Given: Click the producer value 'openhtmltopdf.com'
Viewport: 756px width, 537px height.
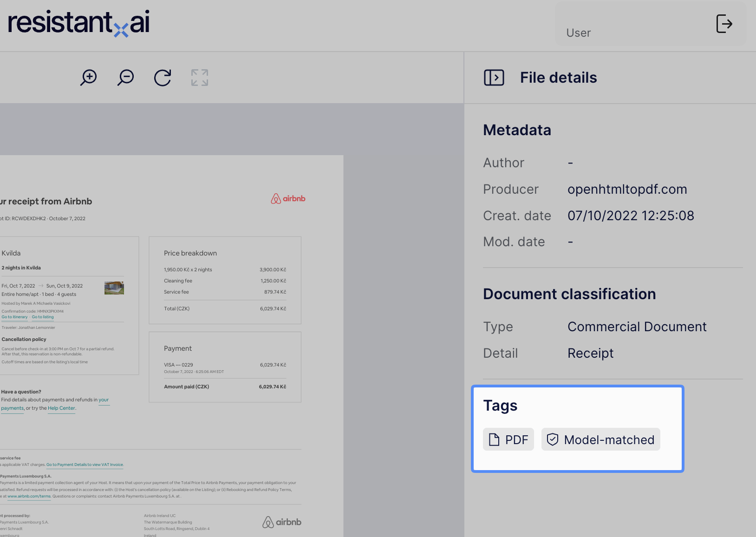Looking at the screenshot, I should tap(627, 189).
